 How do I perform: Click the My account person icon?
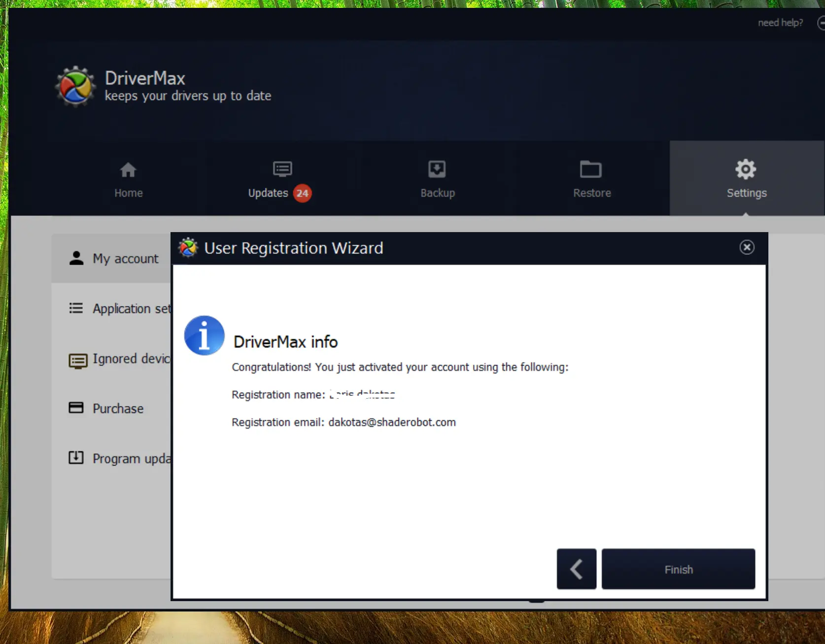[76, 258]
